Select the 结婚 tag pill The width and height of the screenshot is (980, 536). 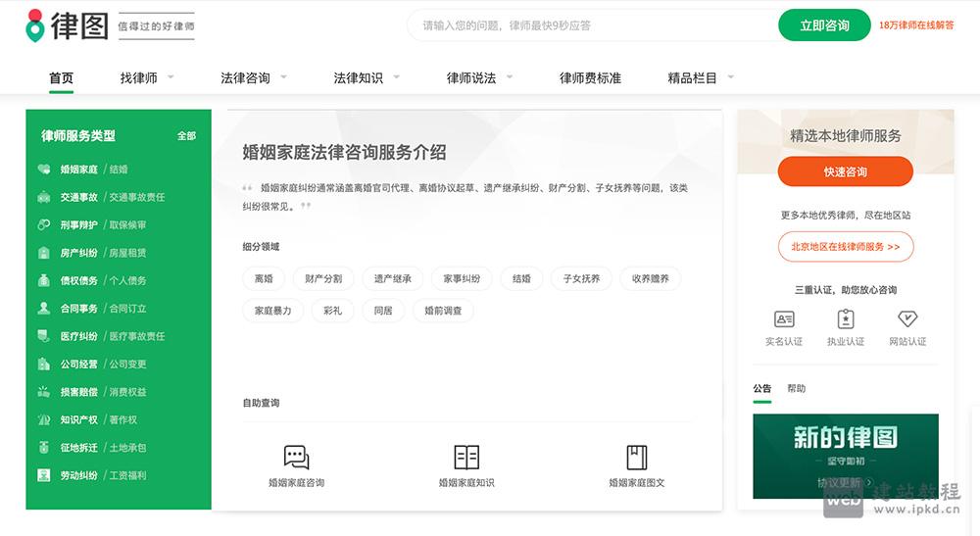(x=521, y=278)
